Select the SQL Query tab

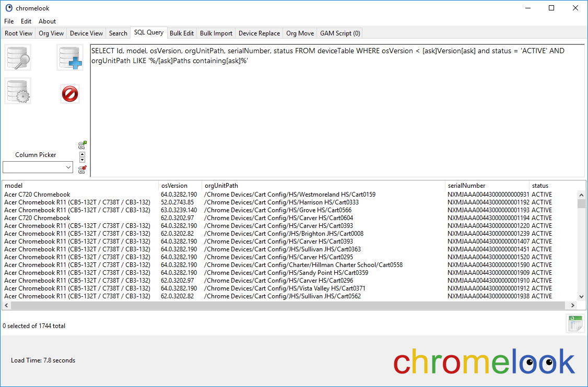click(x=148, y=32)
